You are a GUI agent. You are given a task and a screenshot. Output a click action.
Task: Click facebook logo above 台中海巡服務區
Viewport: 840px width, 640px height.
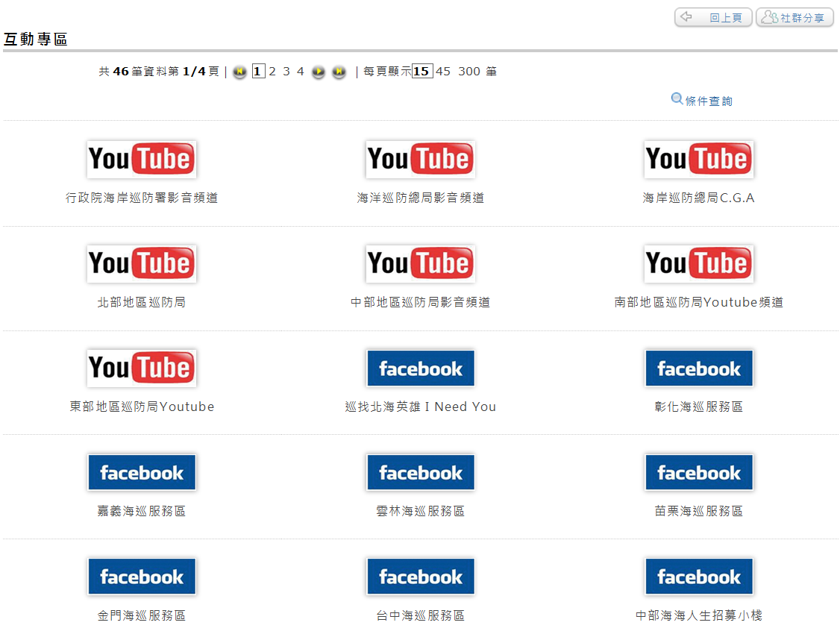[421, 577]
